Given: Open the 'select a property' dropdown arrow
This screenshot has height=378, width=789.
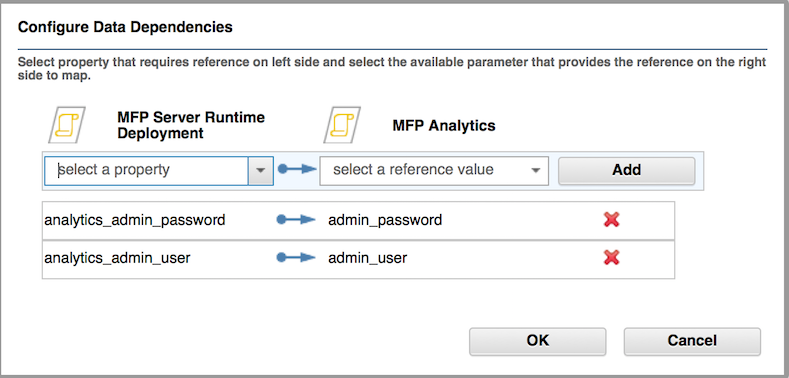Looking at the screenshot, I should (261, 171).
